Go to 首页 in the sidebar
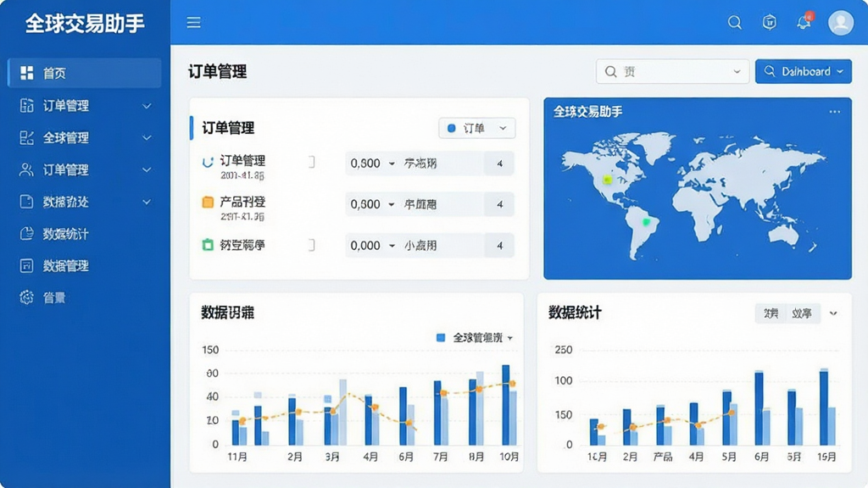 (85, 73)
